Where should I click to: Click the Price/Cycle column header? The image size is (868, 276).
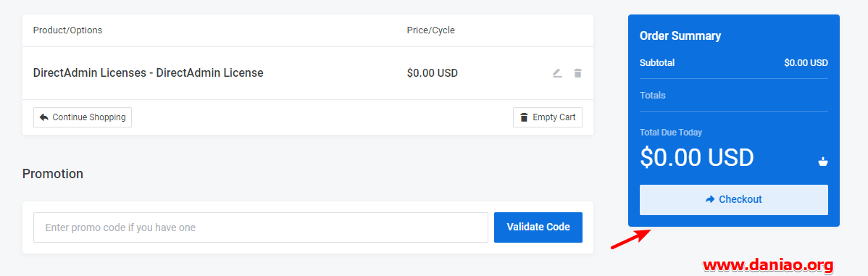(430, 30)
